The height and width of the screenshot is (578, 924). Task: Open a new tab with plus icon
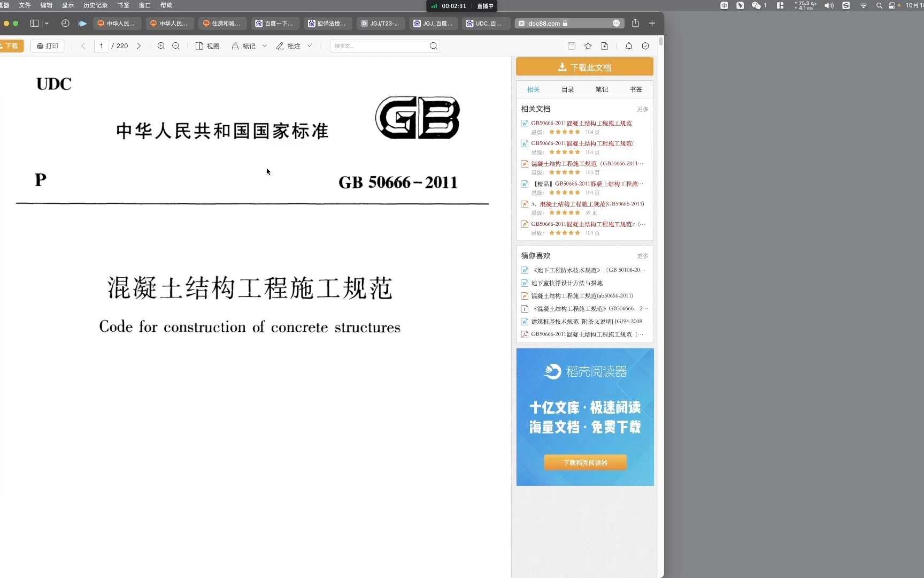click(x=652, y=23)
